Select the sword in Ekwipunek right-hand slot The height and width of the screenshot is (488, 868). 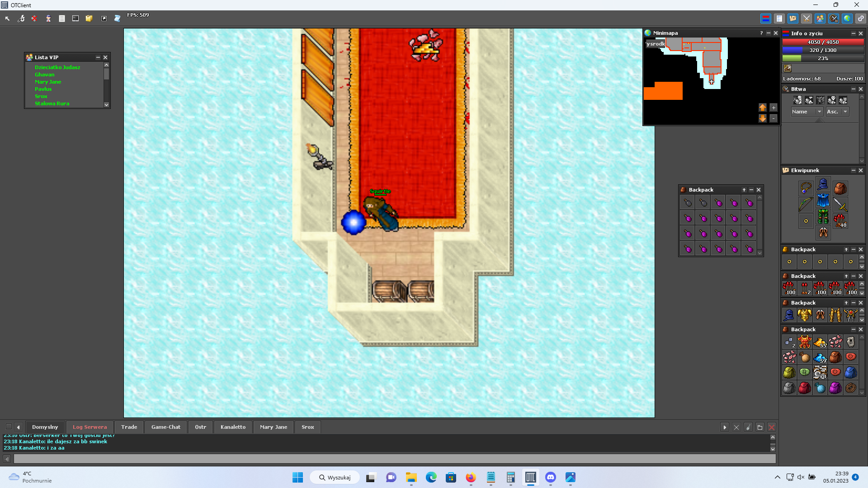tap(840, 205)
